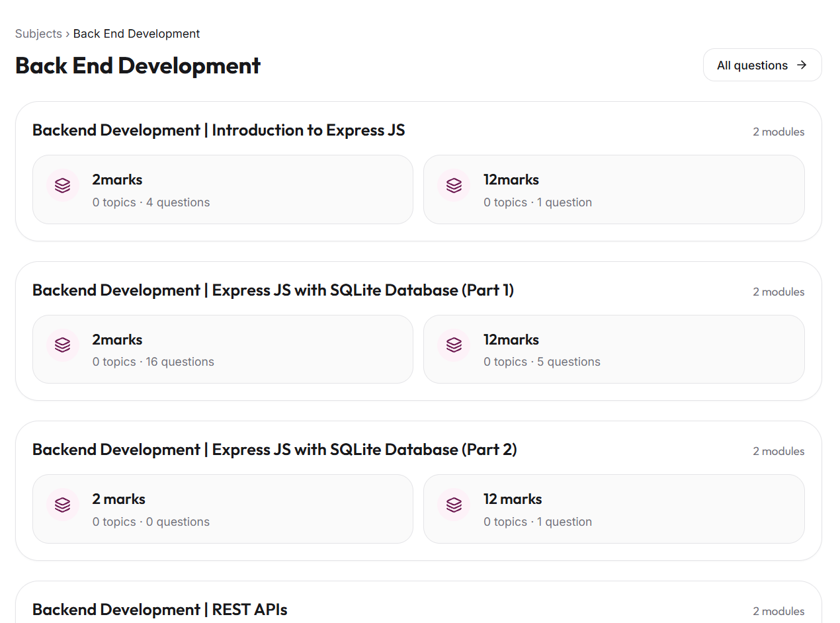Click the arrow icon in All questions button
840x623 pixels.
pos(802,65)
